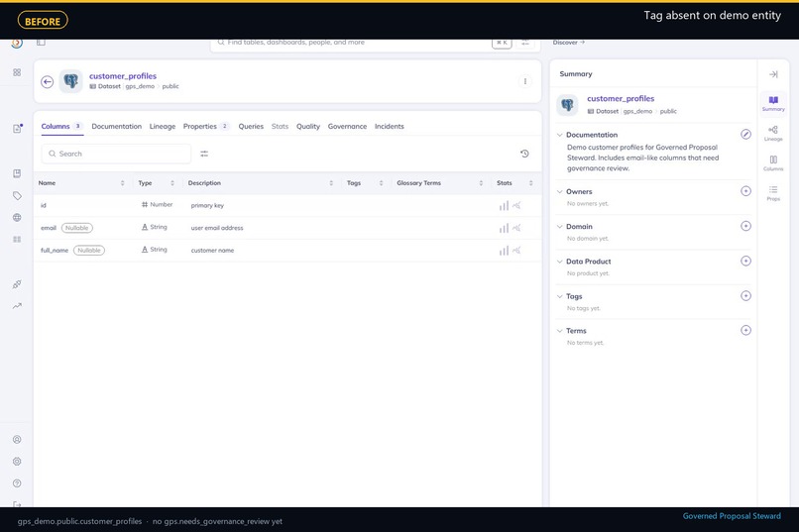Click the 'user email address' description
799x532 pixels.
click(217, 228)
